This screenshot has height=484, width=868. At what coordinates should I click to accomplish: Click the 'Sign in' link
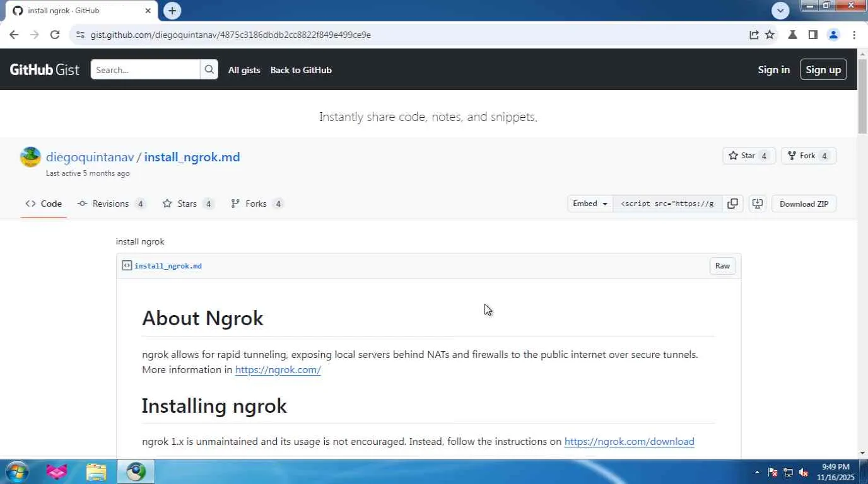pos(774,70)
